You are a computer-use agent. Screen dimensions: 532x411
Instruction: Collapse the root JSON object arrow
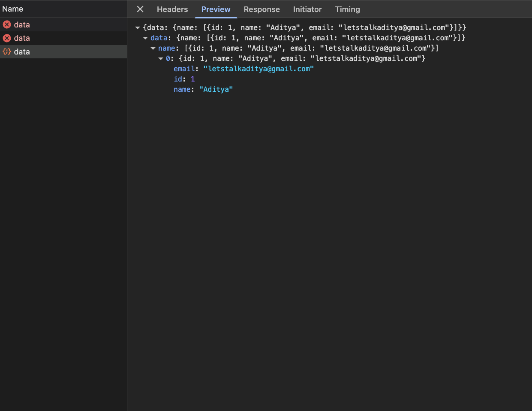pos(138,28)
